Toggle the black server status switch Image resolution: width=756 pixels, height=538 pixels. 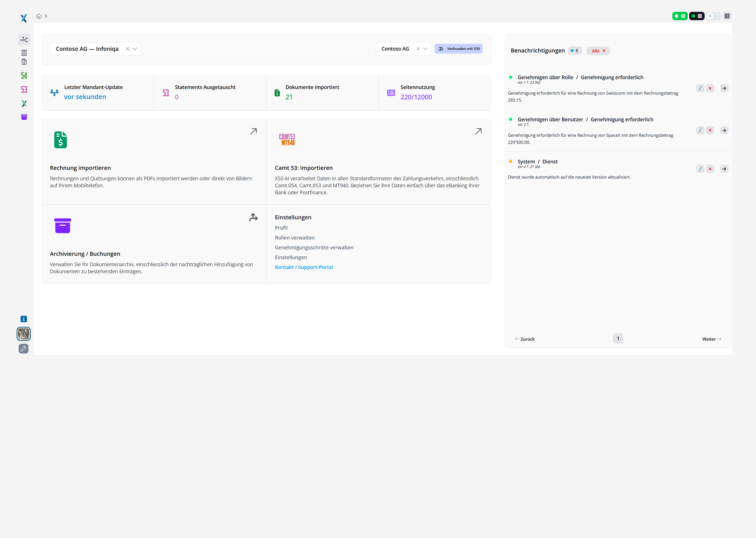point(697,16)
